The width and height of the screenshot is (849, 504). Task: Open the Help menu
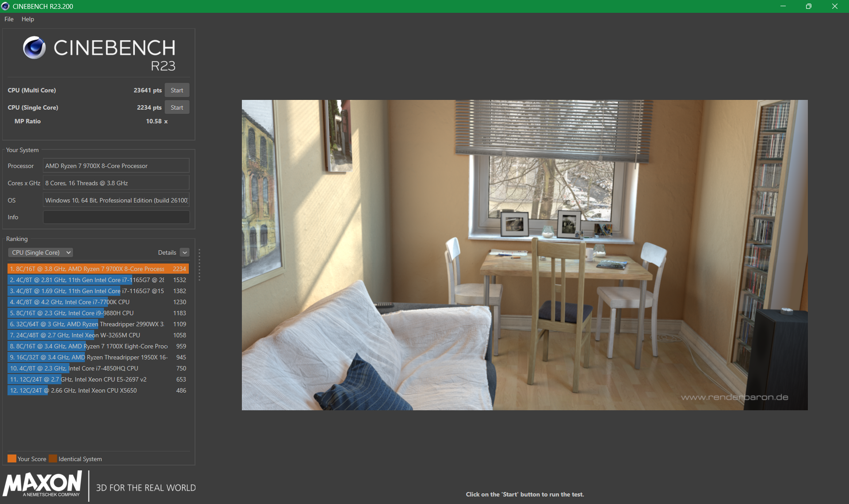point(27,19)
